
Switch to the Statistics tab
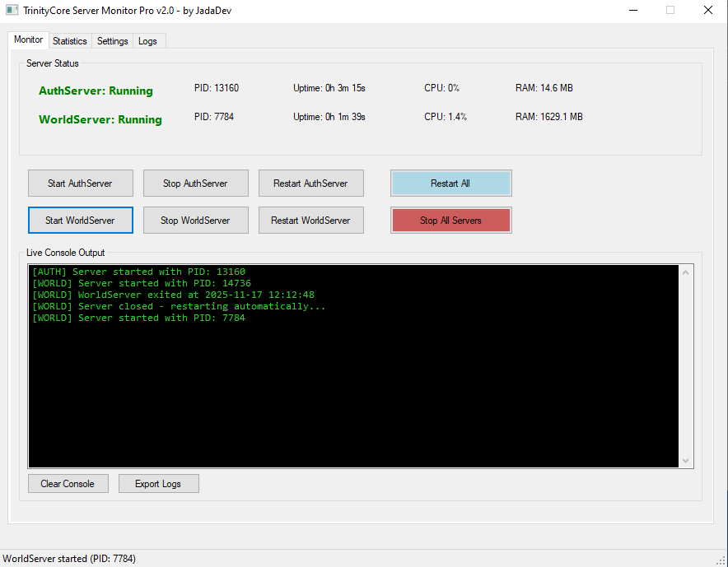(69, 41)
